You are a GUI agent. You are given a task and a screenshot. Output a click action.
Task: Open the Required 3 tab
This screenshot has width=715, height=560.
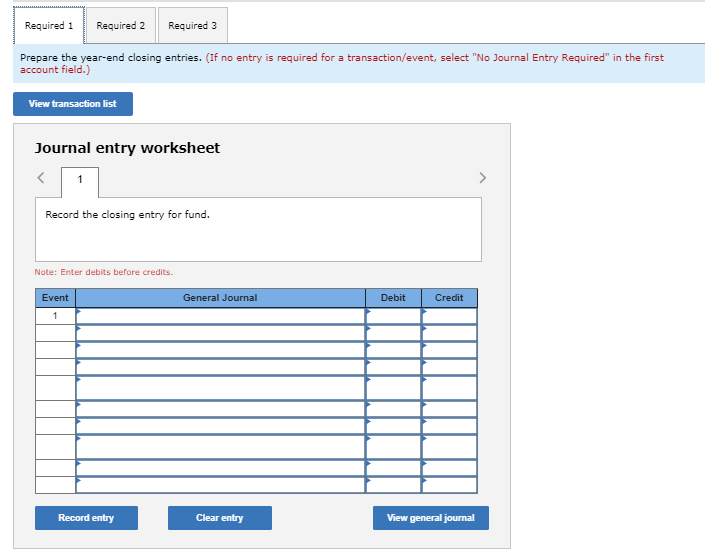pos(192,26)
